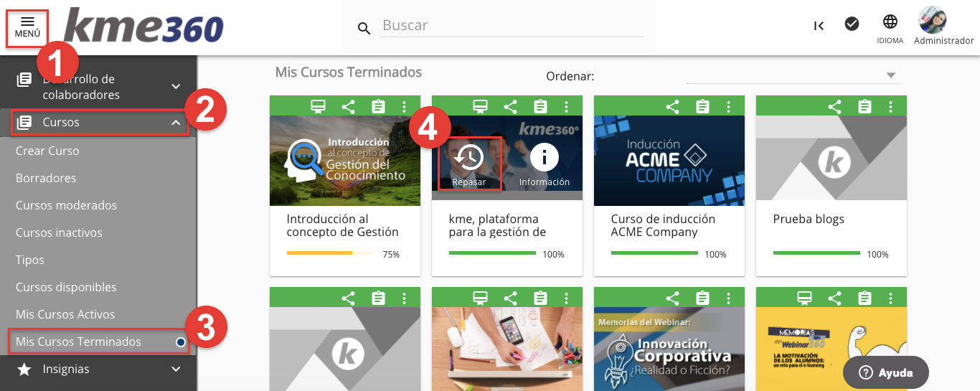Click the check-circle icon in the header
Screen dimensions: 980x391
click(x=852, y=24)
